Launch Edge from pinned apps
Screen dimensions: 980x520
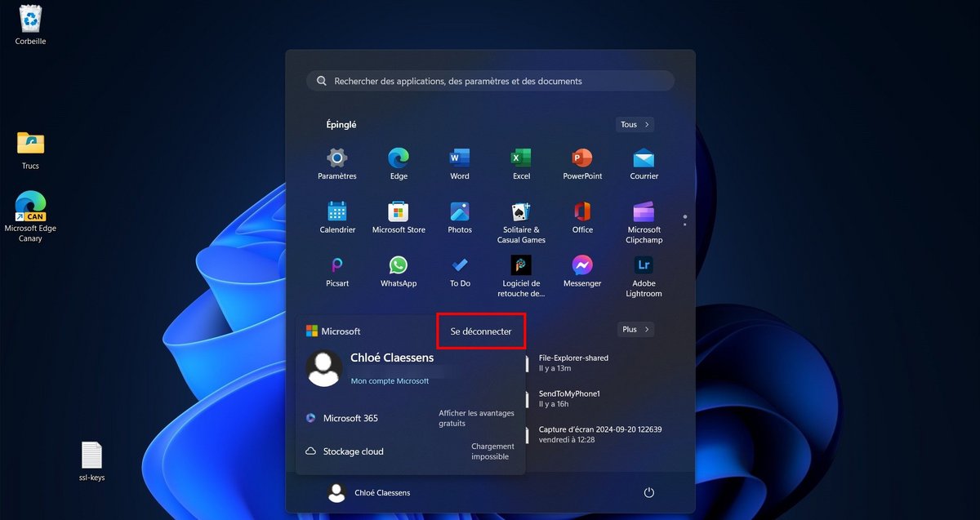point(399,164)
